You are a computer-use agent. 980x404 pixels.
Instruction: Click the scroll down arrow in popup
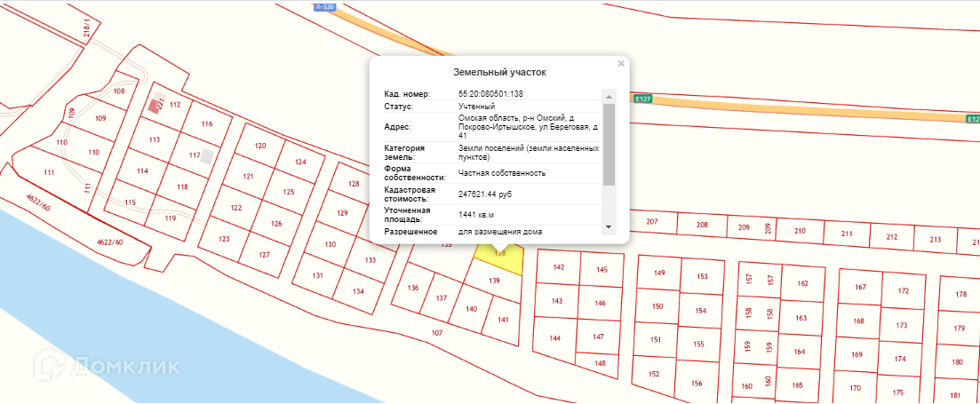(x=609, y=227)
